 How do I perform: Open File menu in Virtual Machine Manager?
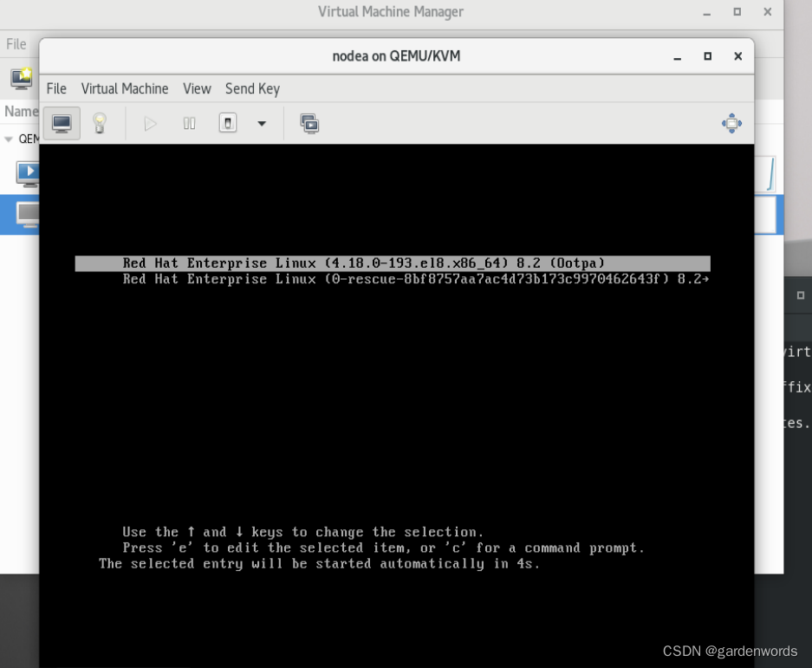16,44
